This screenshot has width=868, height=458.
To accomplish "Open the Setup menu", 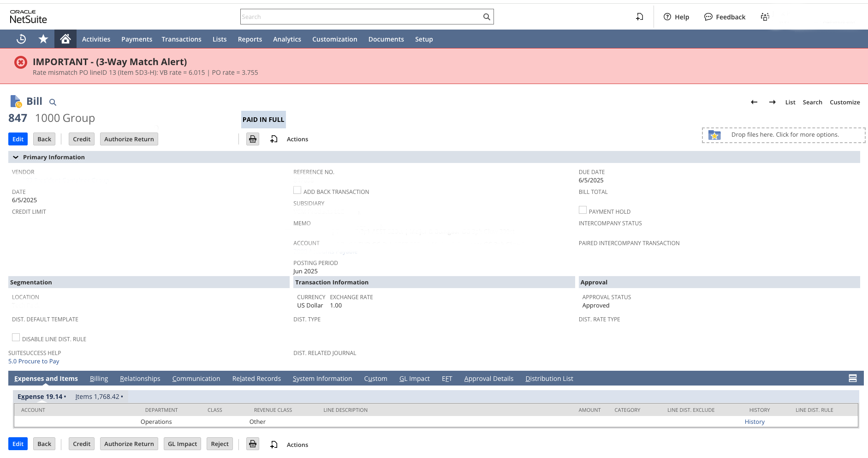I will (x=424, y=39).
